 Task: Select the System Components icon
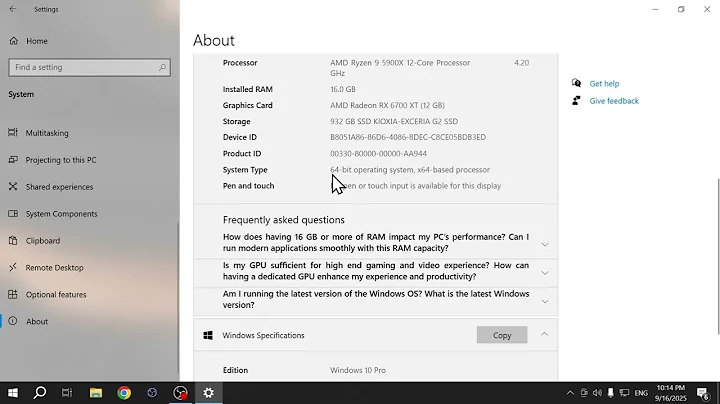tap(13, 213)
